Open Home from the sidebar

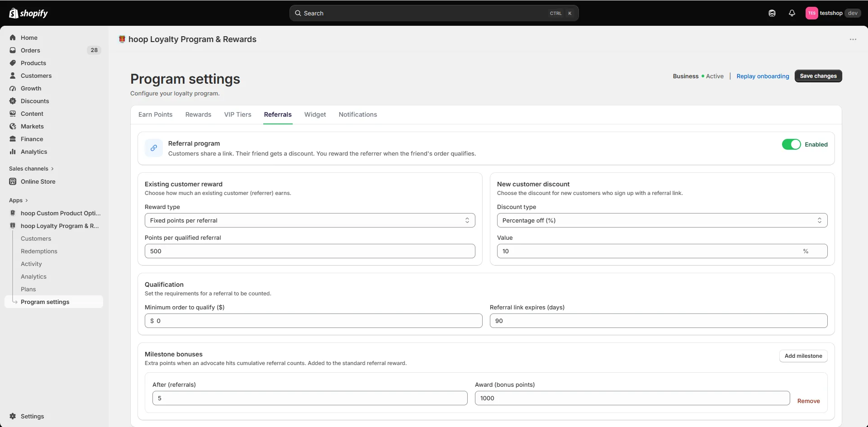click(x=29, y=38)
